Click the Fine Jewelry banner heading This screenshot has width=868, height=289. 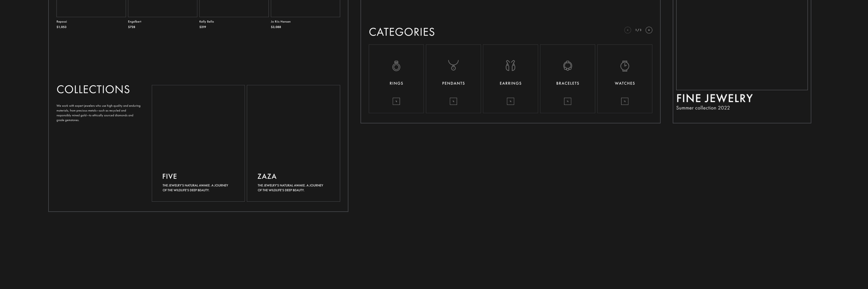tap(714, 98)
